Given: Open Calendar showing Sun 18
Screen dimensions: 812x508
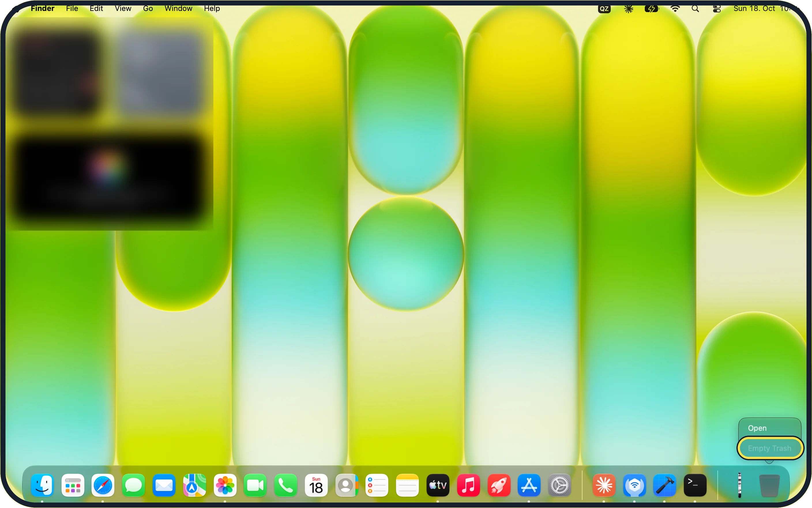Looking at the screenshot, I should 316,485.
